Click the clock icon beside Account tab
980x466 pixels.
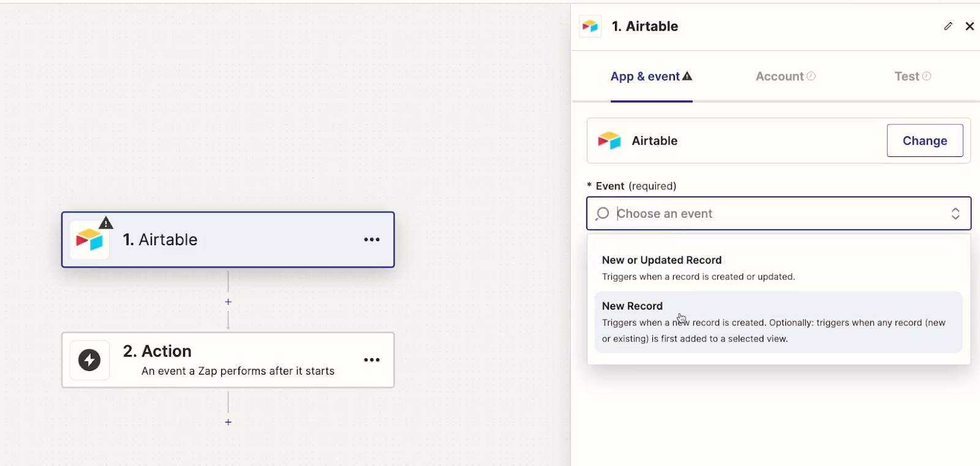[x=811, y=76]
